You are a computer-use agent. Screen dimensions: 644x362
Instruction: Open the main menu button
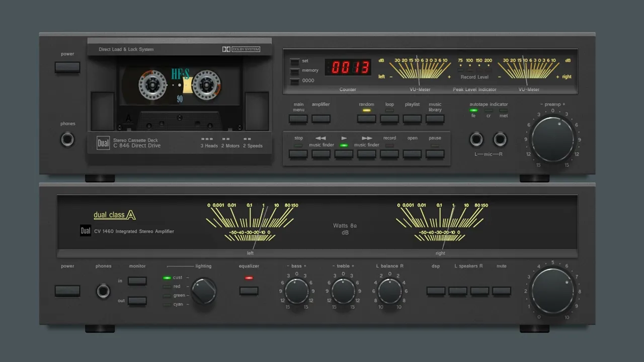tap(298, 119)
